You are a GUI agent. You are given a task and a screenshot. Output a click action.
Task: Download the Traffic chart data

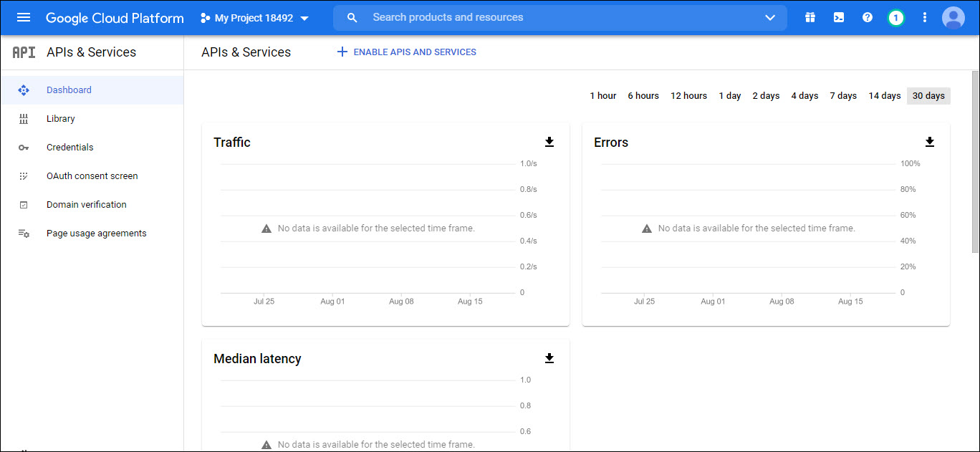(549, 142)
